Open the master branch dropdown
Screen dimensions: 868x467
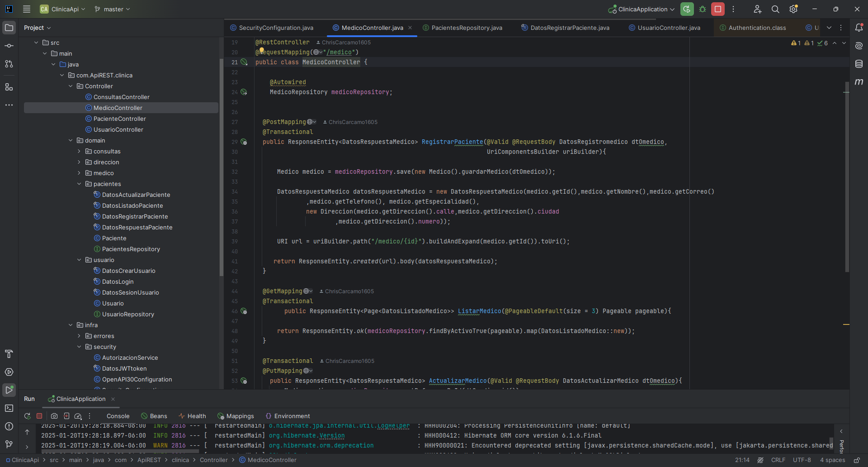coord(112,9)
